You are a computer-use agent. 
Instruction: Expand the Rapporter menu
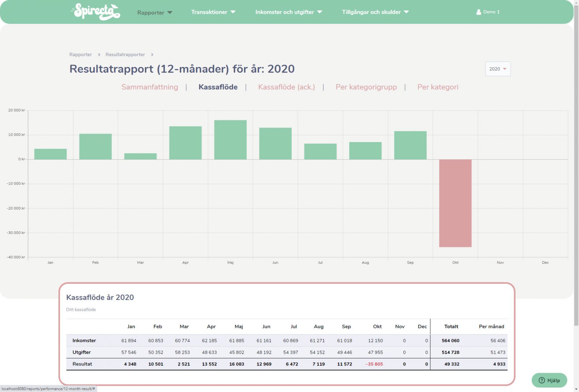(155, 12)
